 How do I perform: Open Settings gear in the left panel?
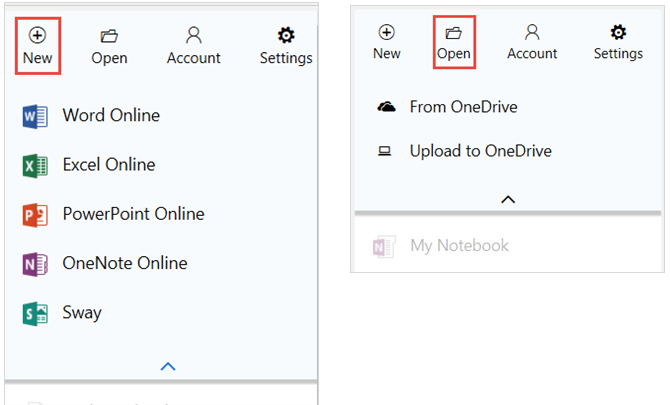point(286,47)
